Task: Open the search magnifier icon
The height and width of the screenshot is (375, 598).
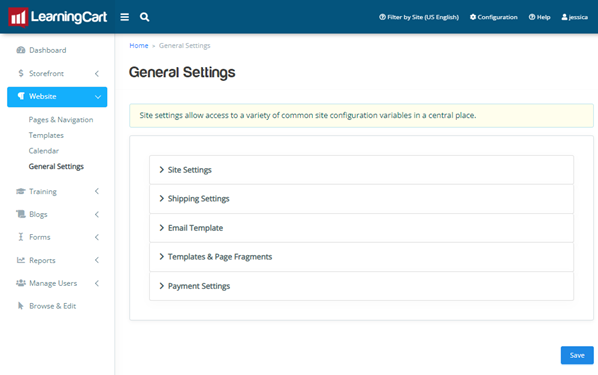Action: tap(144, 17)
